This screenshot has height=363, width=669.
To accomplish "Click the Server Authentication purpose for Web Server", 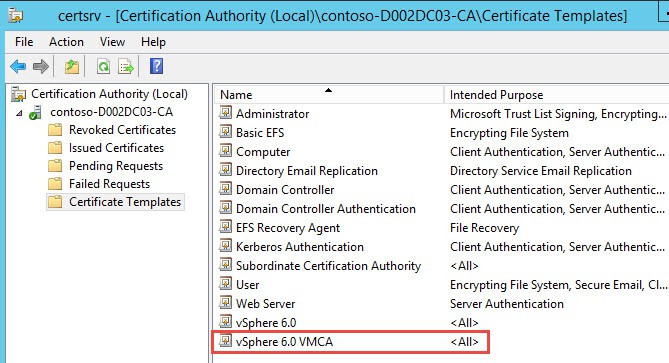I will 506,304.
